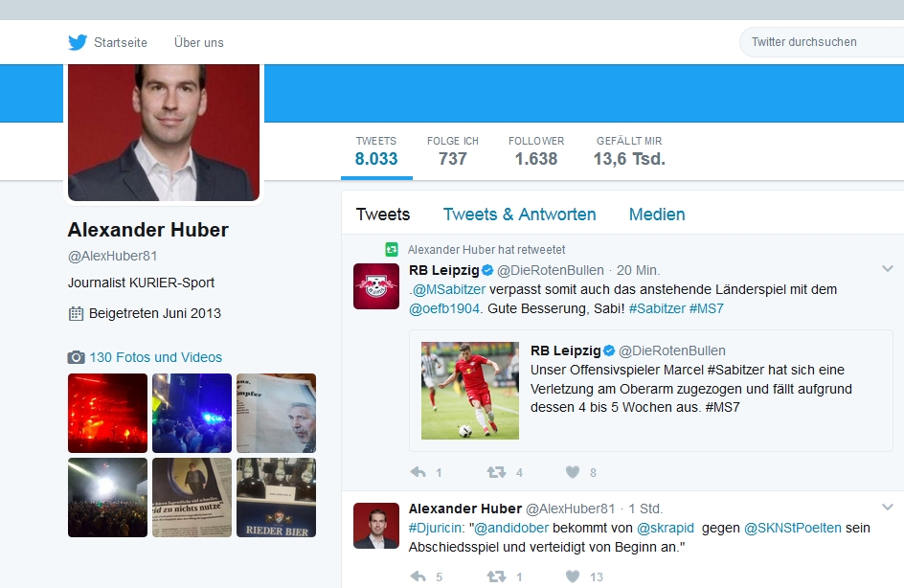Expand the RB Leipzig tweet options chevron

(888, 269)
